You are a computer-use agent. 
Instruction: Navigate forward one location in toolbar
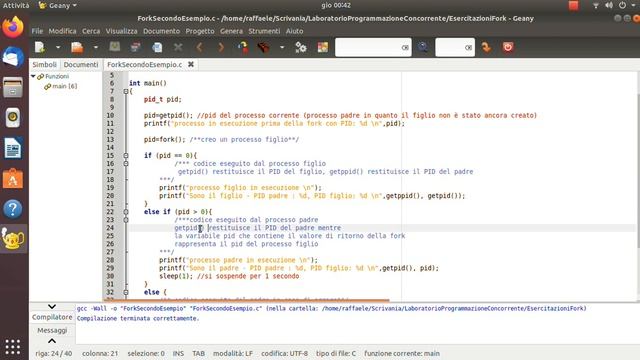click(221, 47)
